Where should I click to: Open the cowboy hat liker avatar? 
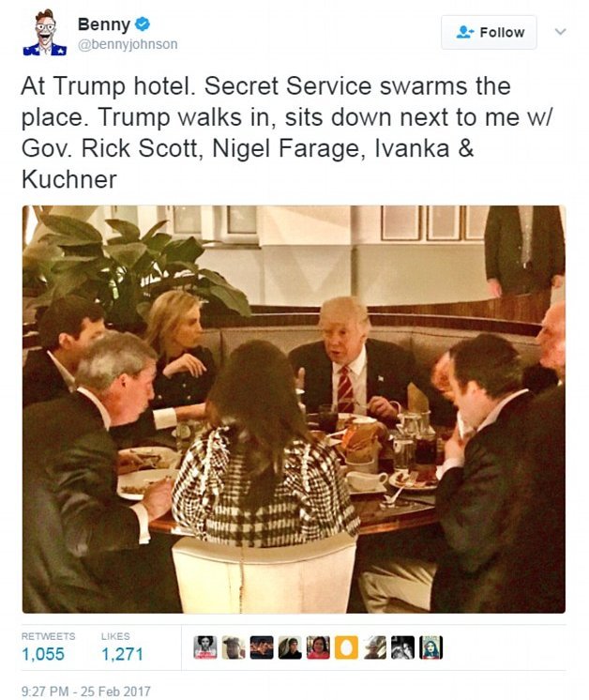374,647
